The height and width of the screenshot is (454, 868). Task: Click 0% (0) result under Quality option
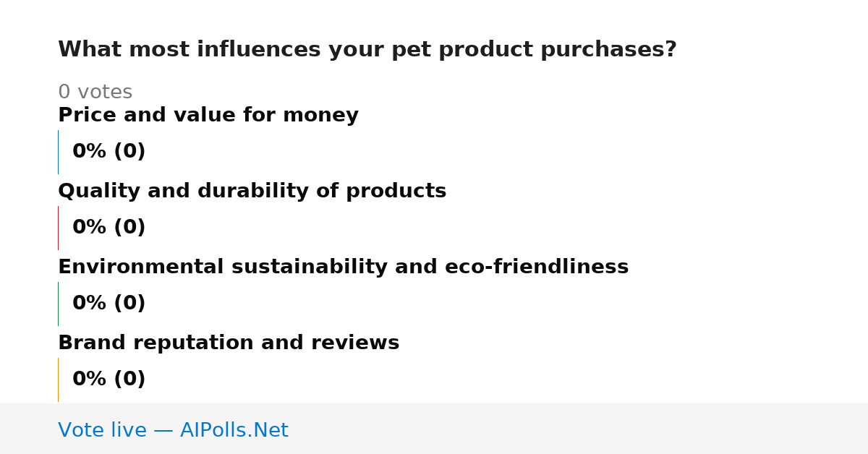[109, 228]
